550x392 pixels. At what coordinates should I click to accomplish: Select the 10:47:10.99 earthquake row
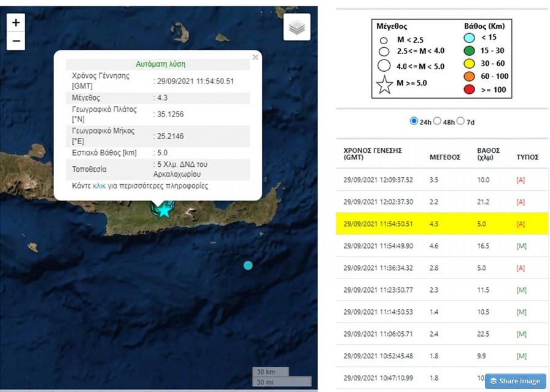click(442, 378)
